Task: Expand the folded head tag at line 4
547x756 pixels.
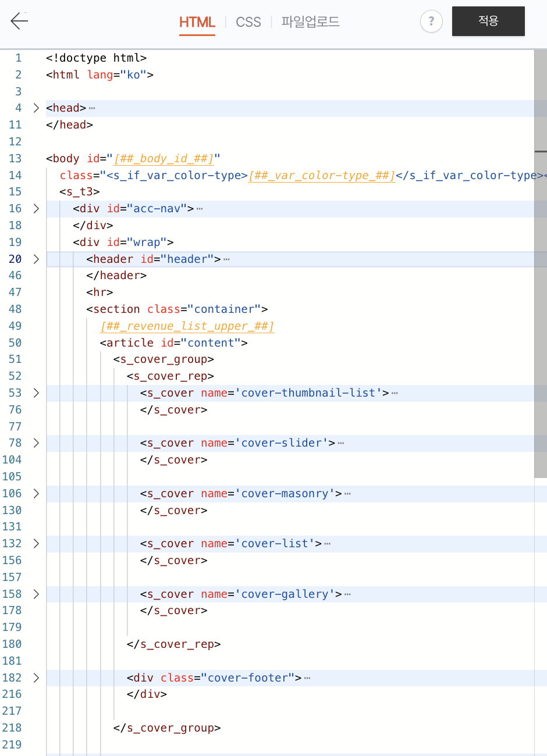Action: click(36, 108)
